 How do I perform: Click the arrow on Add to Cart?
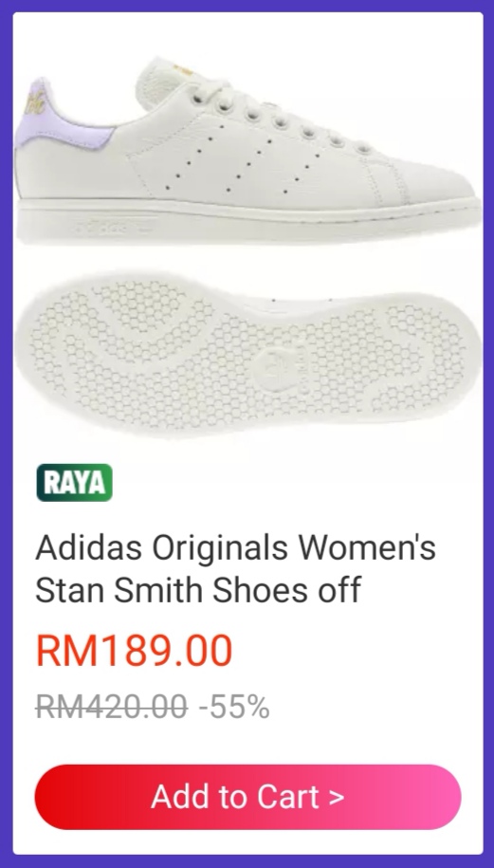336,797
